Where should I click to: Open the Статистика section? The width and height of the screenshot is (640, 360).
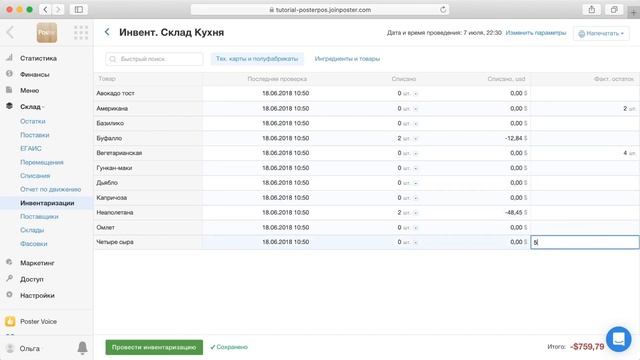pyautogui.click(x=38, y=58)
